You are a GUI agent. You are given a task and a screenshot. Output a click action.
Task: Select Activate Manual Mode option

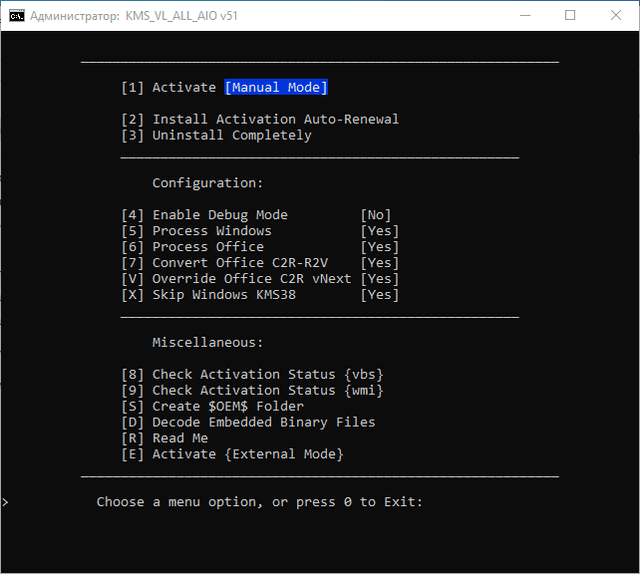pos(224,87)
